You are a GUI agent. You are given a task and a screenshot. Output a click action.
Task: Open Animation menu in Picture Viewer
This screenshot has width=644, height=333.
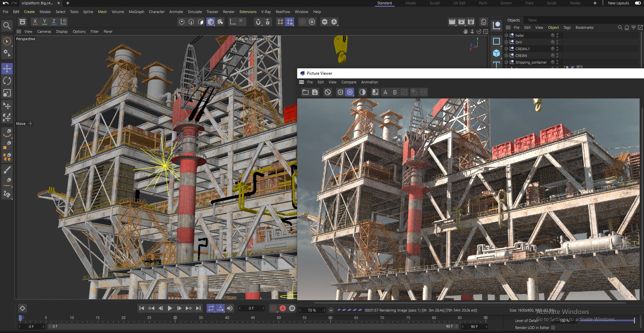[x=370, y=82]
